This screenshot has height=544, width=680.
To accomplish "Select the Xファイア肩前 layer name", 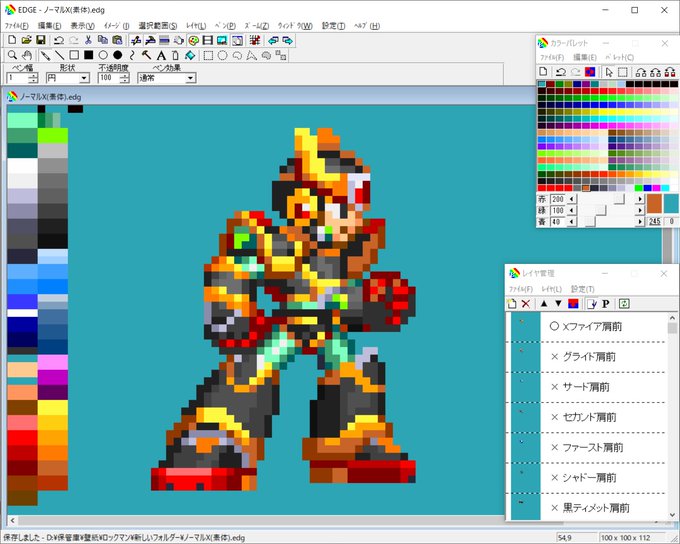I will click(592, 326).
